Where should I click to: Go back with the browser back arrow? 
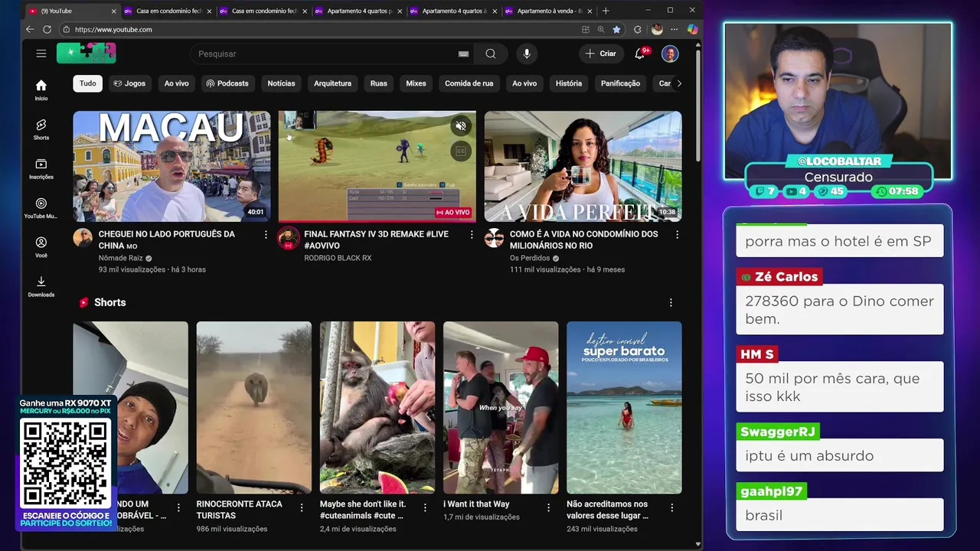[30, 29]
